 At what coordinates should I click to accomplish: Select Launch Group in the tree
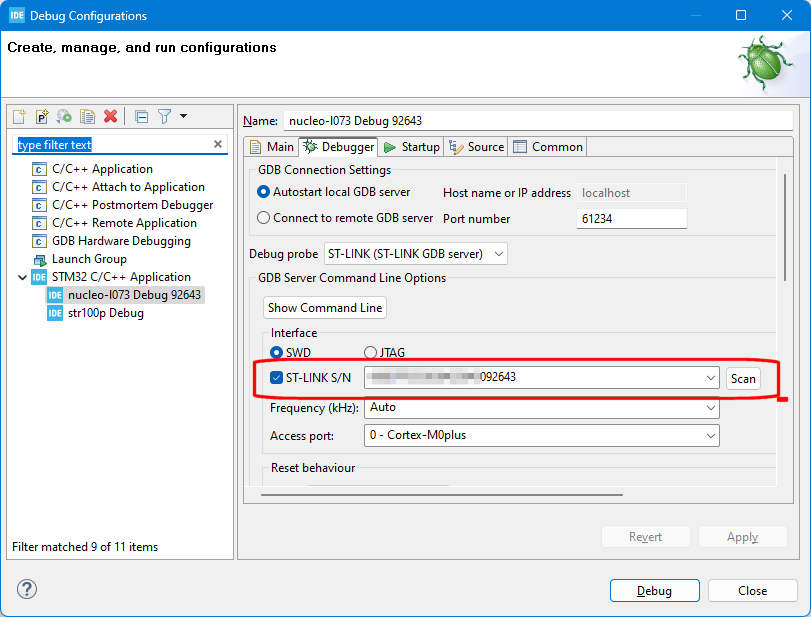click(x=89, y=259)
